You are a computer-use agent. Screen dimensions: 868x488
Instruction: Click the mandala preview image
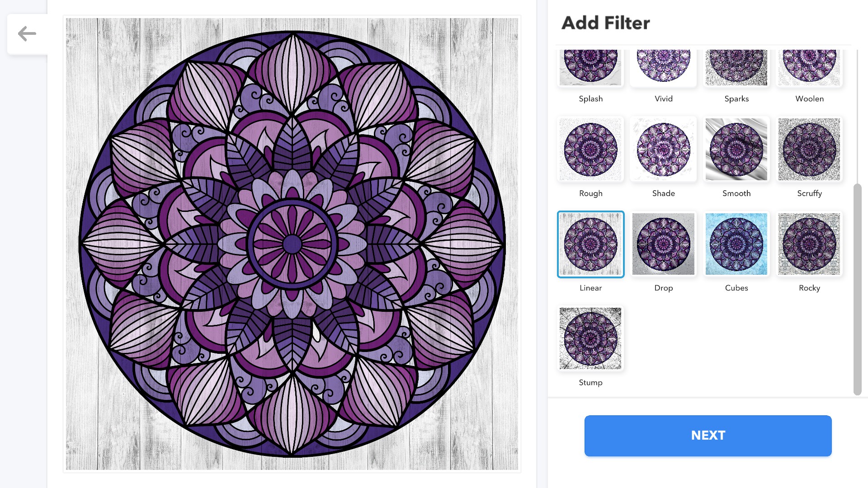[292, 244]
